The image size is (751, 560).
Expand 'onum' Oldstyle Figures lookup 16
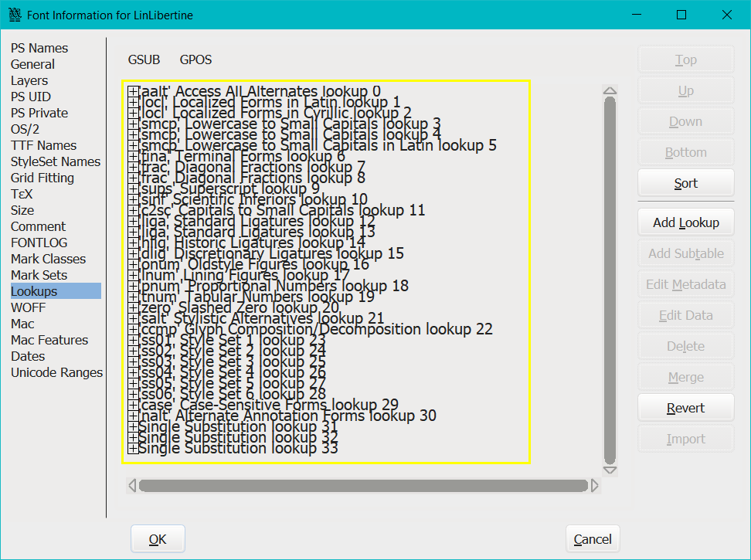(x=133, y=264)
